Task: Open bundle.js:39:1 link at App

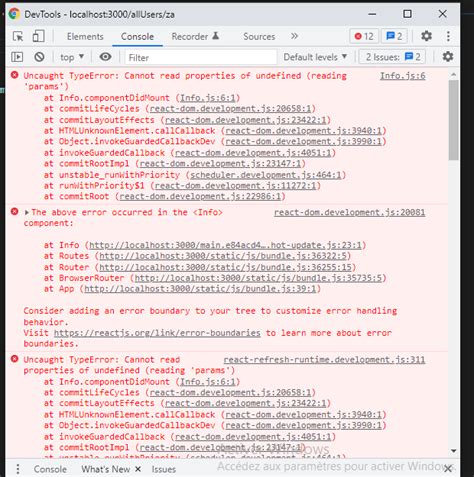Action: click(200, 289)
